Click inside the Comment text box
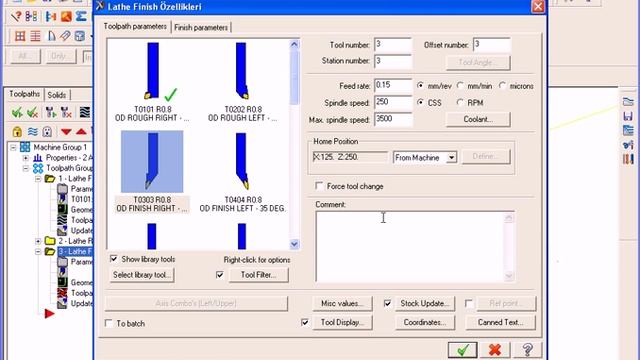Viewport: 640px width, 360px height. [410, 247]
